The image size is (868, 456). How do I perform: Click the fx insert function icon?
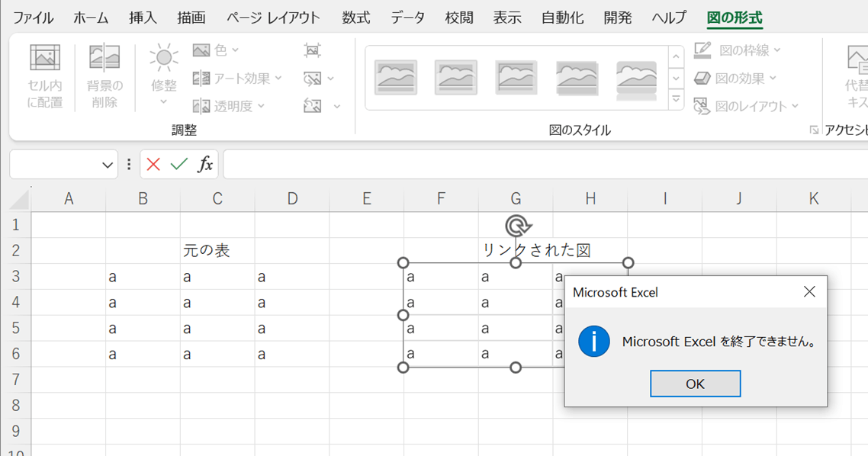(205, 165)
